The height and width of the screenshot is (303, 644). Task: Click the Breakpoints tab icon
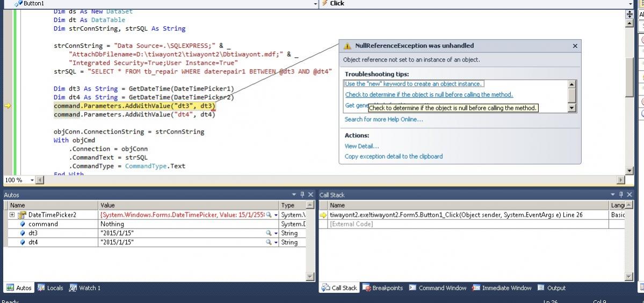pos(366,288)
